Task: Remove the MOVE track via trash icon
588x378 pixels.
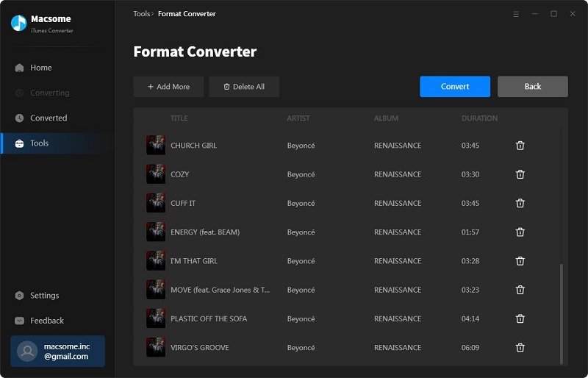Action: (x=520, y=290)
